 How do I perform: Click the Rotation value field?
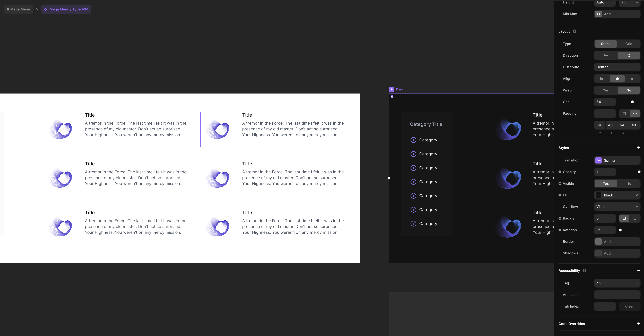pos(605,230)
